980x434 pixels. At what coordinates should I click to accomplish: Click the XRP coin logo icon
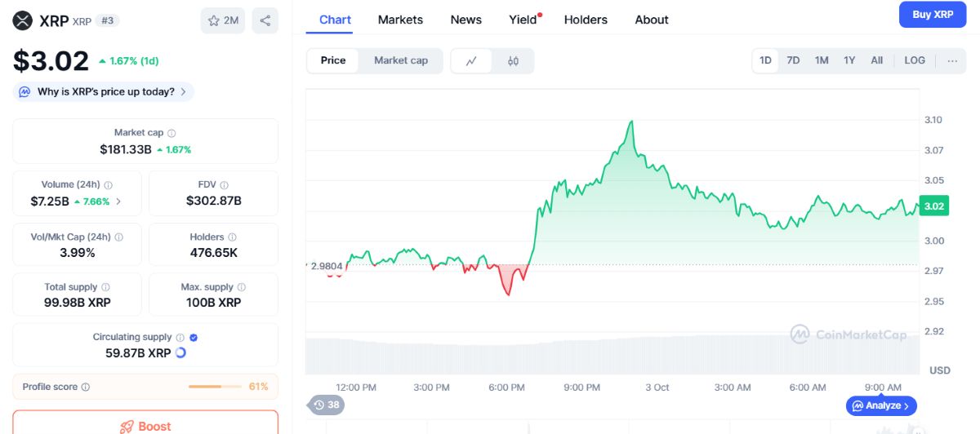[x=23, y=20]
